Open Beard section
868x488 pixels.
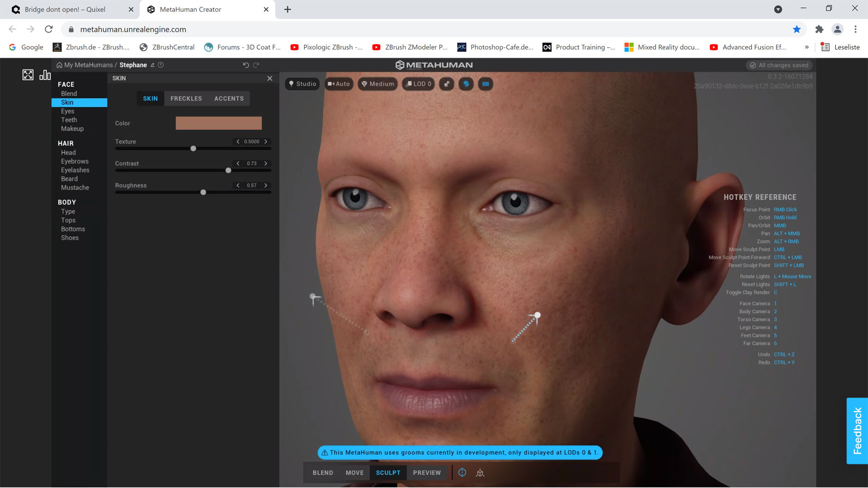pyautogui.click(x=69, y=179)
